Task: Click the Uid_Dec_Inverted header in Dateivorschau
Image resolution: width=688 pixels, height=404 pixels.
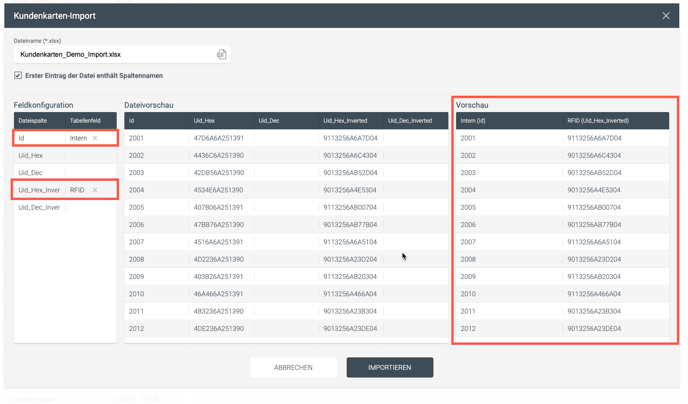Action: 410,121
